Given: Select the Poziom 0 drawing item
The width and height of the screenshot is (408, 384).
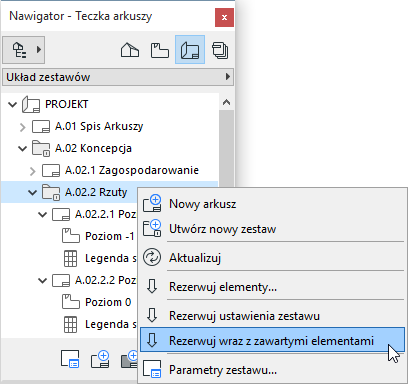Looking at the screenshot, I should pos(108,302).
